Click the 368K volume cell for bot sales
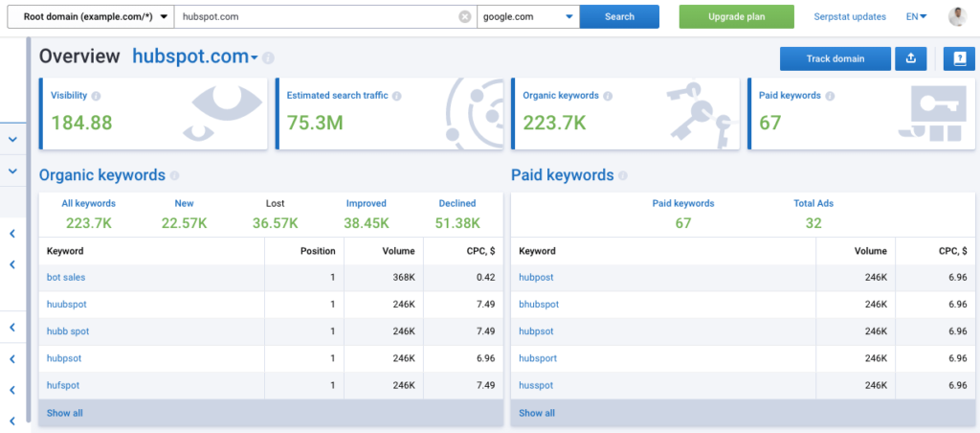 pyautogui.click(x=403, y=277)
